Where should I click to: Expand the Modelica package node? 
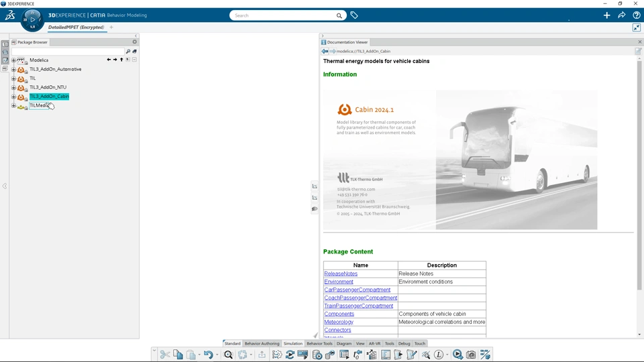[13, 60]
